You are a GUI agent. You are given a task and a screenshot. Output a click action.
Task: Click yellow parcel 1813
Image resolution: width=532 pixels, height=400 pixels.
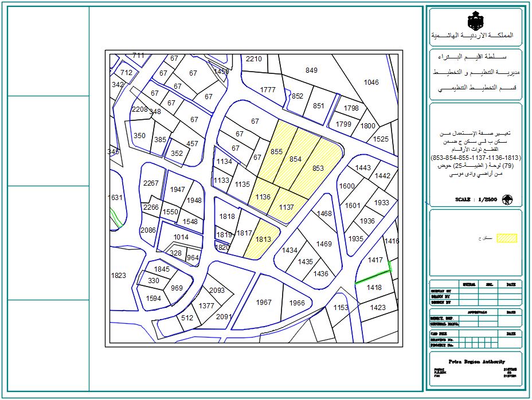point(263,240)
